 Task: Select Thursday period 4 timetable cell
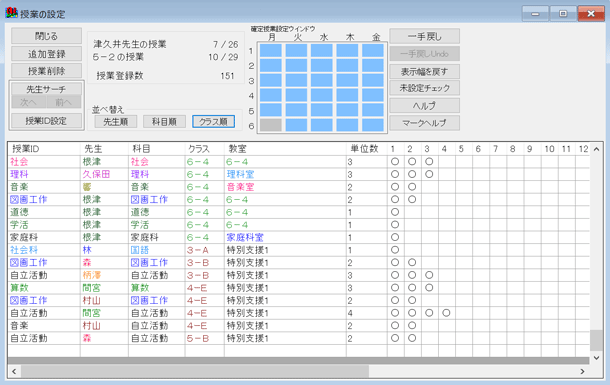pos(347,95)
